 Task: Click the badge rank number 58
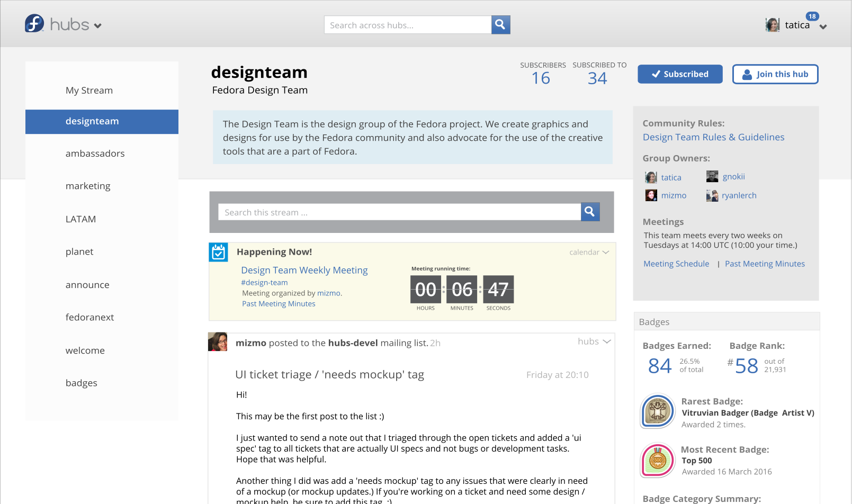click(747, 366)
